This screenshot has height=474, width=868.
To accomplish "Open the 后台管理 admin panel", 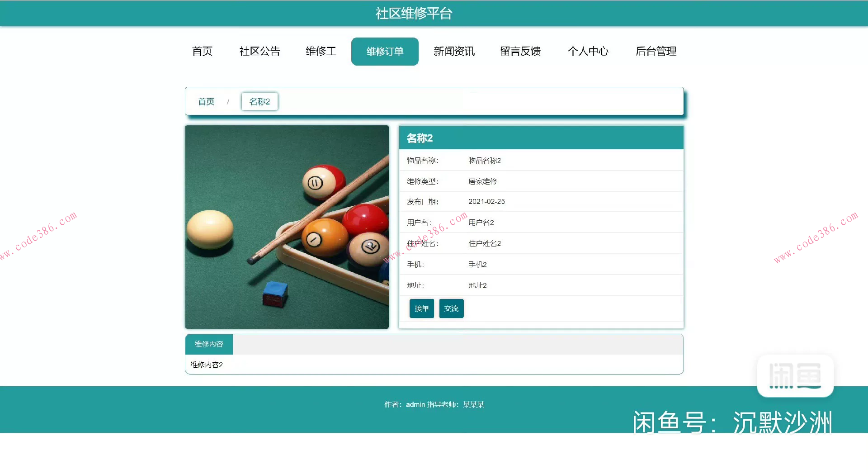I will 656,51.
